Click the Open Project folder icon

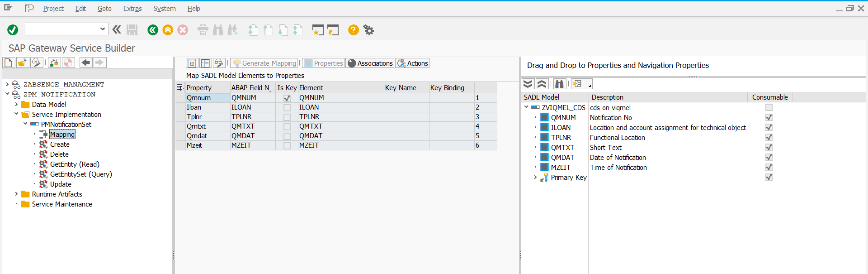[x=23, y=62]
